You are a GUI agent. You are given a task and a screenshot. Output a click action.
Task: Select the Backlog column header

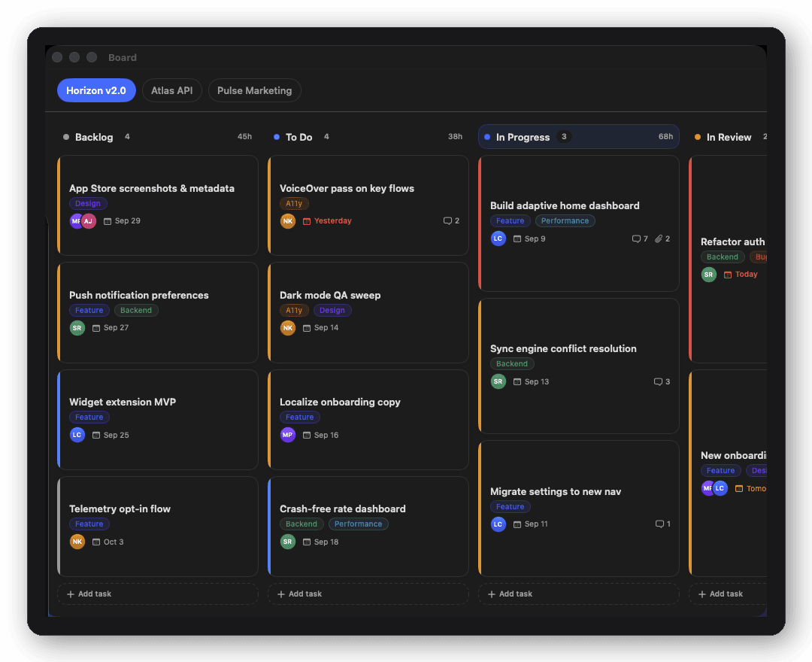coord(157,137)
